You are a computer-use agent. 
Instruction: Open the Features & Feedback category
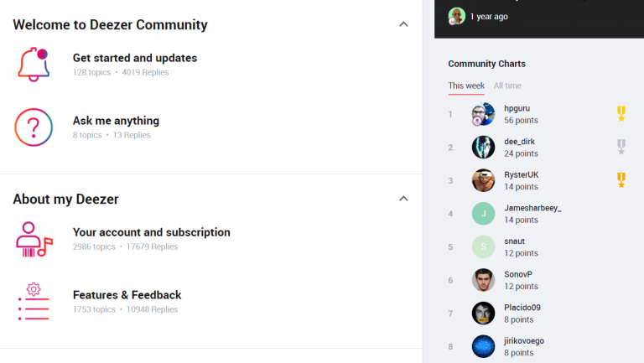coord(127,295)
